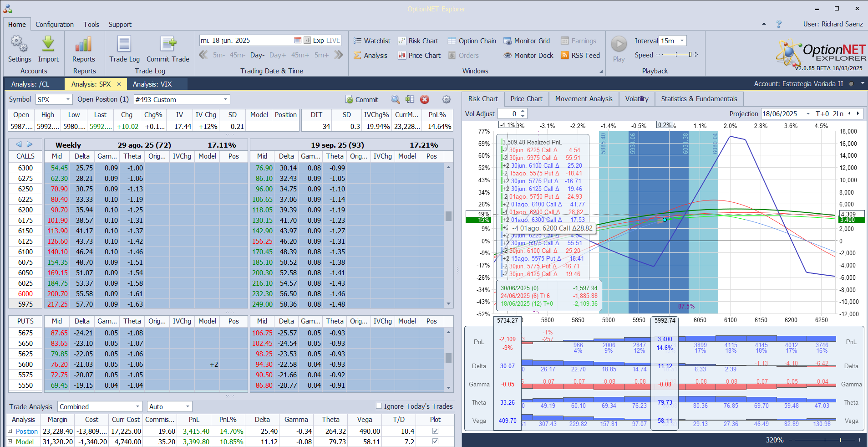Jump forward with the double-right arrow

tap(338, 55)
